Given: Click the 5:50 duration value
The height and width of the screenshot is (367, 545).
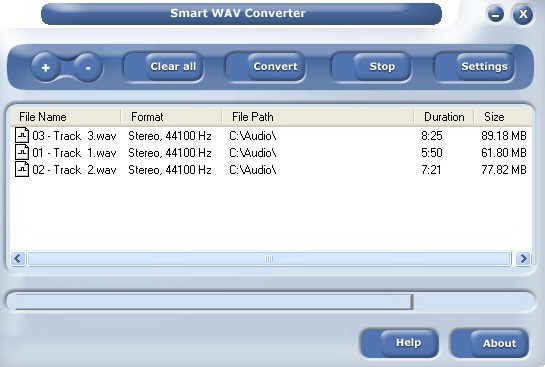Looking at the screenshot, I should (432, 153).
